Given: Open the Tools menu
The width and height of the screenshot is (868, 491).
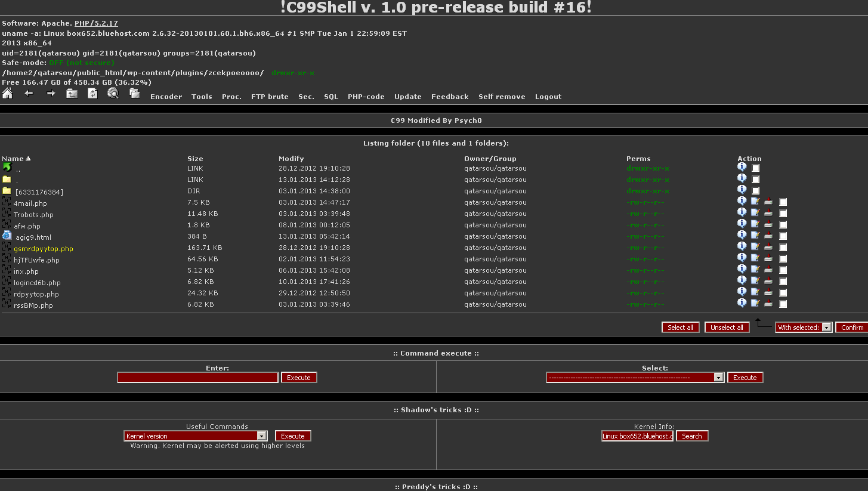Looking at the screenshot, I should (x=202, y=97).
